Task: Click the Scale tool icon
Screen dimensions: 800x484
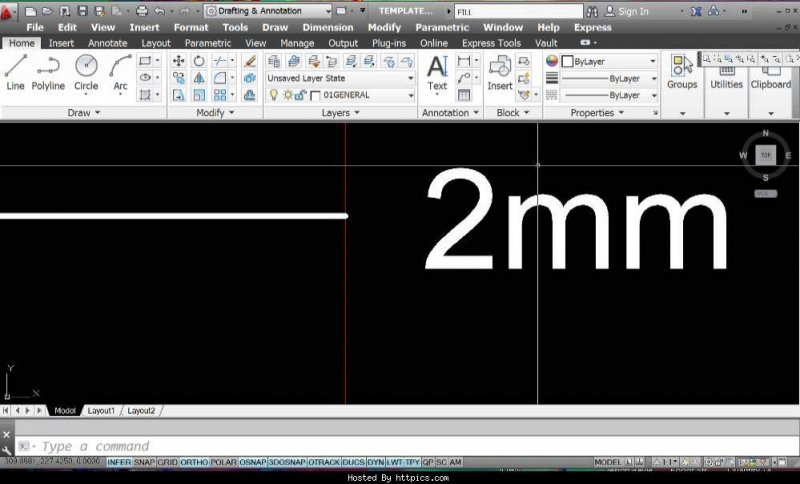Action: point(198,95)
